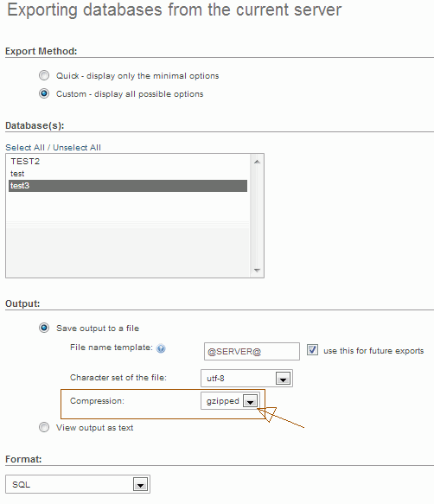Click the SQL format dropdown arrow
The height and width of the screenshot is (504, 434).
pos(140,484)
